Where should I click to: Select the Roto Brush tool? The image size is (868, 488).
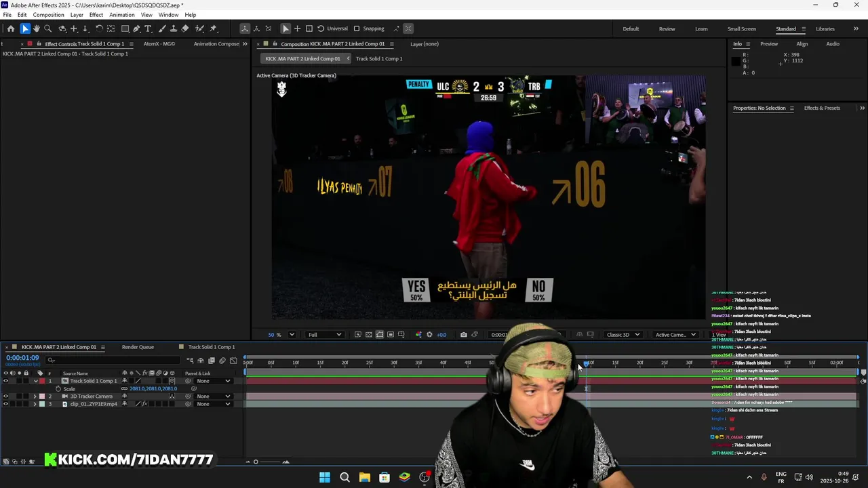point(200,28)
